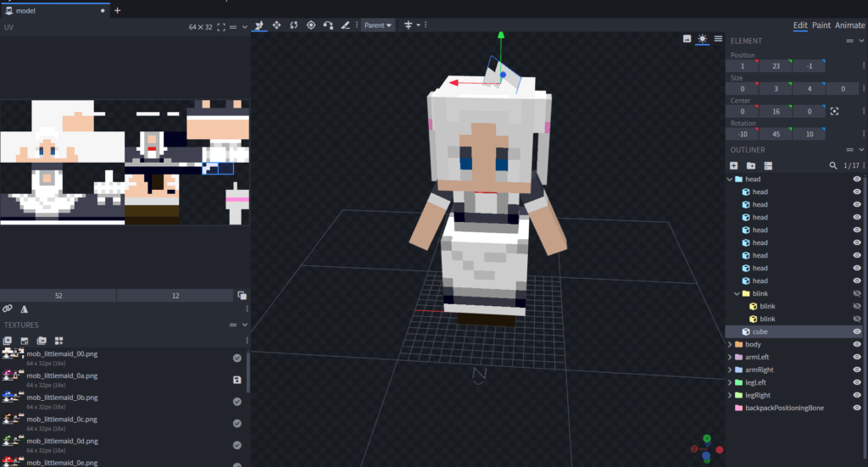The image size is (868, 467).
Task: Toggle visibility of the blink group
Action: click(856, 293)
